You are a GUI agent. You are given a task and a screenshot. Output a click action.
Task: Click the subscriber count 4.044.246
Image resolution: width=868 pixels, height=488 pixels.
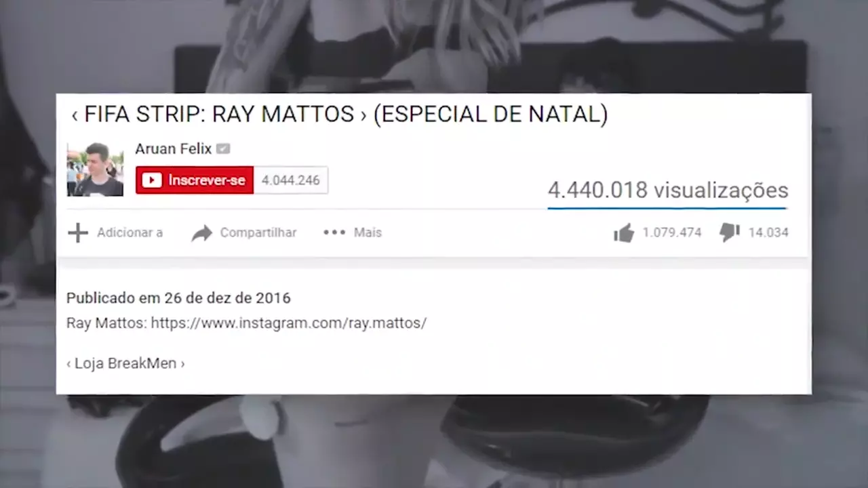click(x=291, y=180)
